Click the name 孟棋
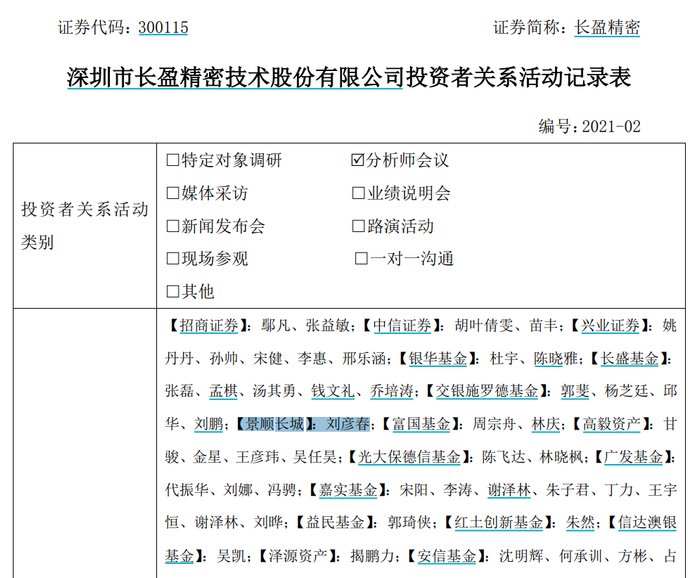The height and width of the screenshot is (578, 700). point(223,391)
